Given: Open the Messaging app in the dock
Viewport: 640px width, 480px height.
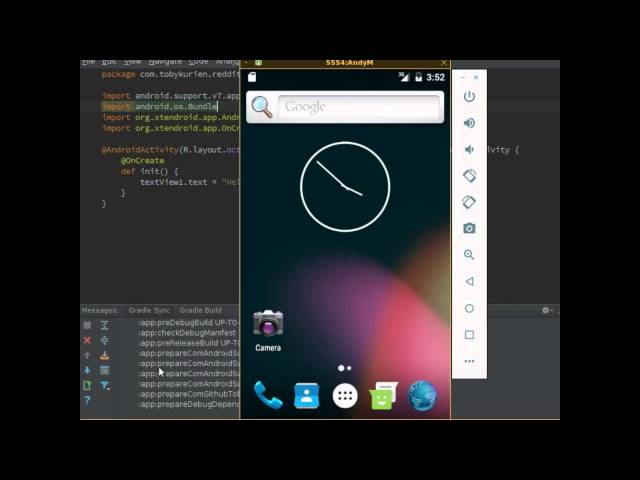Looking at the screenshot, I should 383,396.
